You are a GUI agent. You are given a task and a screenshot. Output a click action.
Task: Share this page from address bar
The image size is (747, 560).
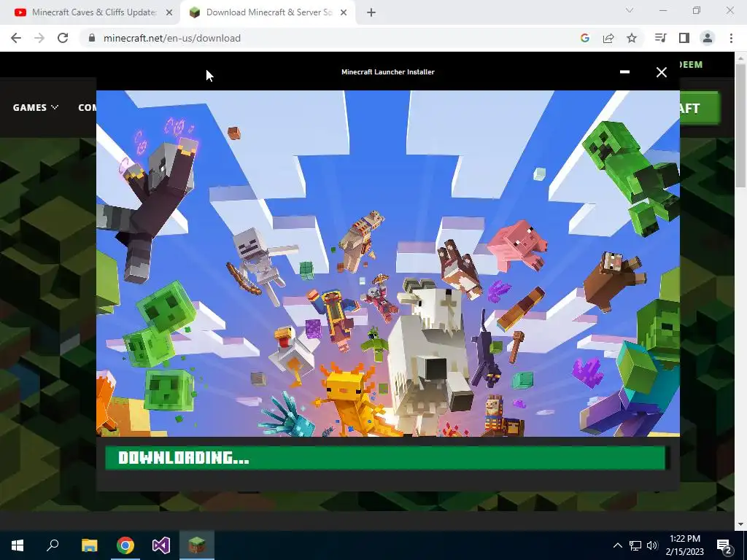pyautogui.click(x=608, y=38)
